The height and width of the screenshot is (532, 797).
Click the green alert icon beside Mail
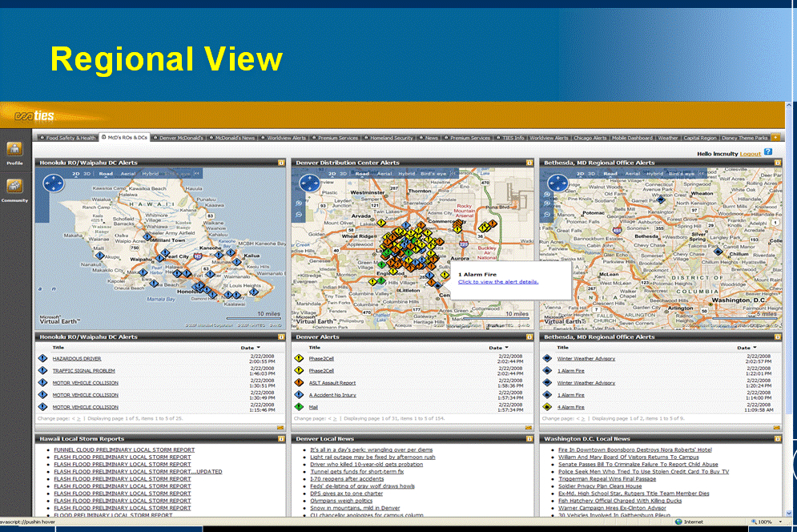pyautogui.click(x=299, y=407)
